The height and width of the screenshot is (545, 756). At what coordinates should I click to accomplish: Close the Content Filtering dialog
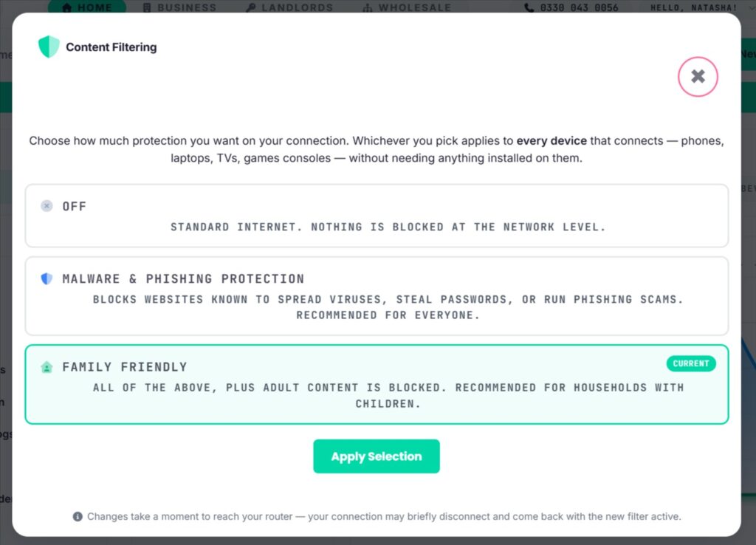click(x=698, y=76)
